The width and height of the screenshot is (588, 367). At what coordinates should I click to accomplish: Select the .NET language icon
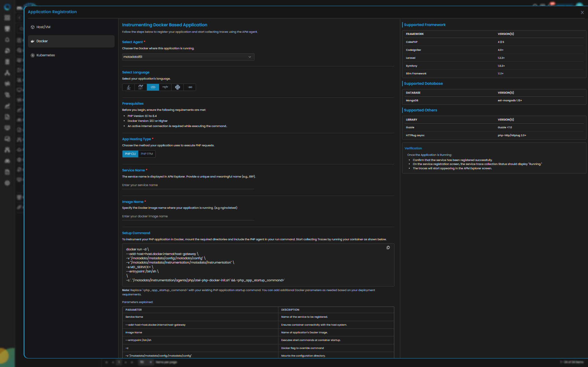point(141,87)
